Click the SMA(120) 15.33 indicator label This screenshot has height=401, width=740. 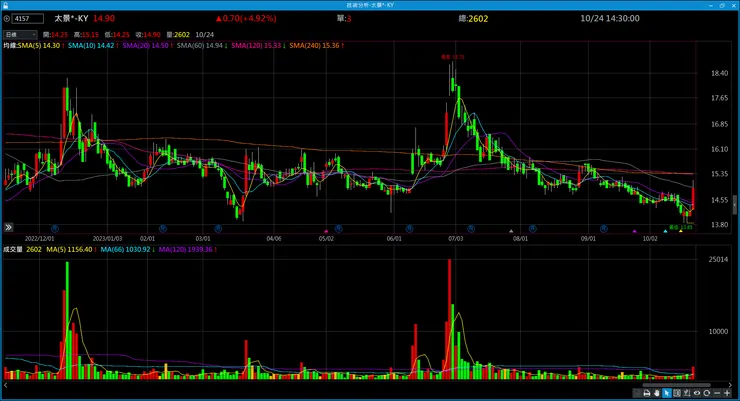click(x=256, y=46)
